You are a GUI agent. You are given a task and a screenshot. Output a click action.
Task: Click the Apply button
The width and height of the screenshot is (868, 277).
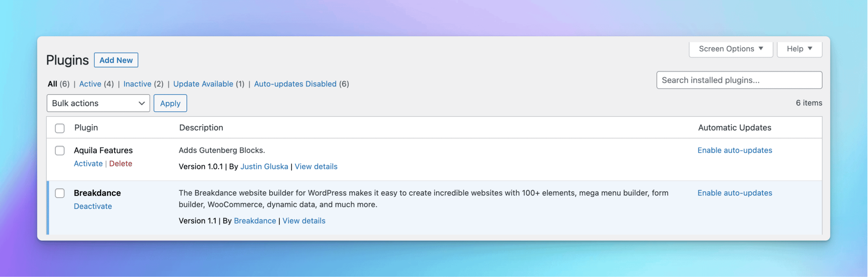(x=170, y=103)
